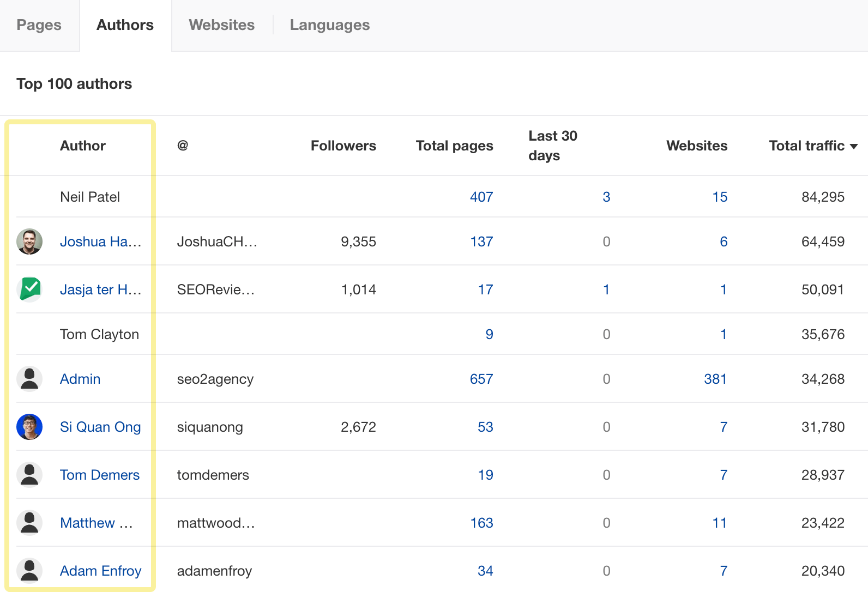
Task: Click the SEORevie… handle
Action: pos(216,289)
